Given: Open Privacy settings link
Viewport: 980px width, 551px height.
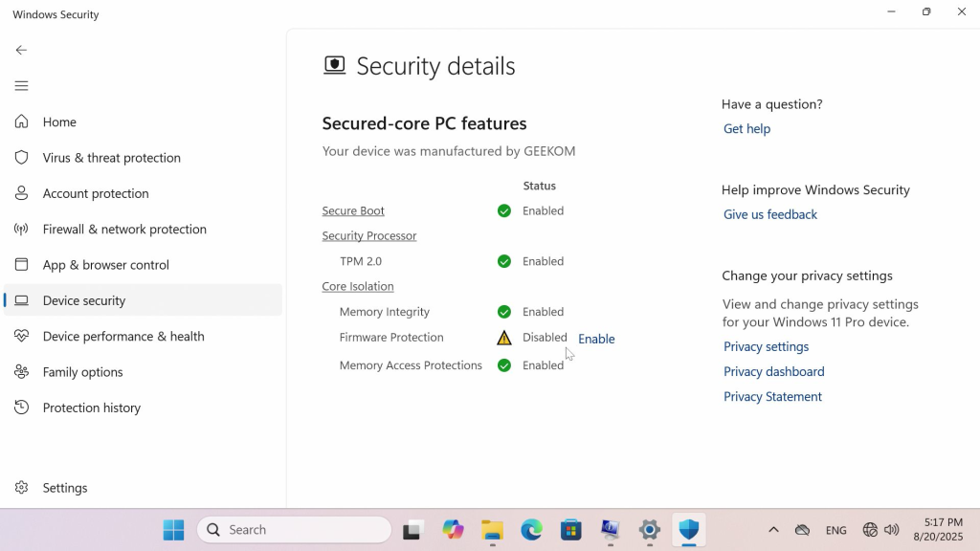Looking at the screenshot, I should point(767,346).
